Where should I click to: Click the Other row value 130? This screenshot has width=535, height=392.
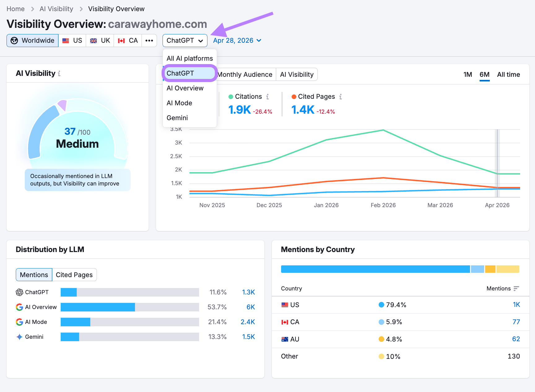pyautogui.click(x=514, y=356)
